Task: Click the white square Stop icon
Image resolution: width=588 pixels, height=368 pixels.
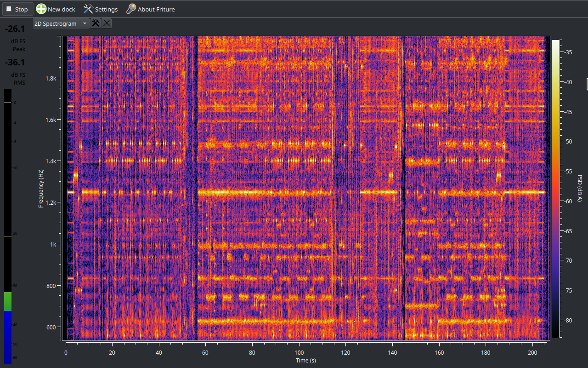Action: (9, 9)
